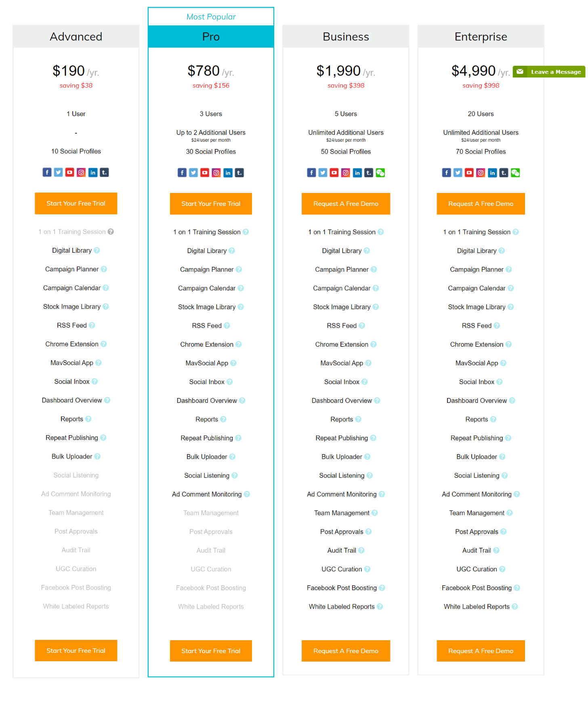Click LinkedIn icon in Advanced plan
588x704 pixels.
tap(93, 172)
